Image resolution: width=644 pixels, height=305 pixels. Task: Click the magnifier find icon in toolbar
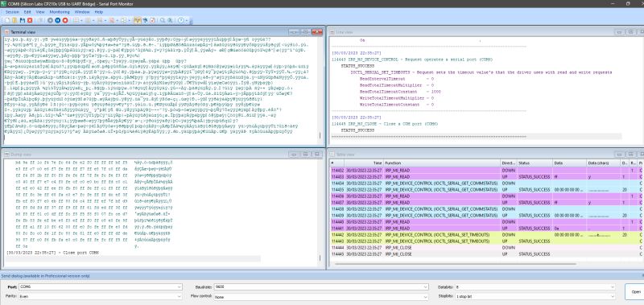[x=163, y=20]
